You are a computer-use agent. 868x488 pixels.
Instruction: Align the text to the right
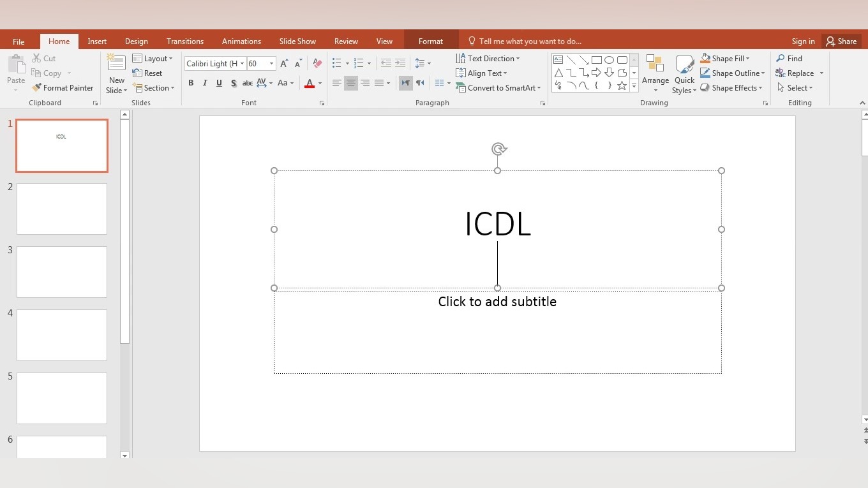pyautogui.click(x=365, y=83)
